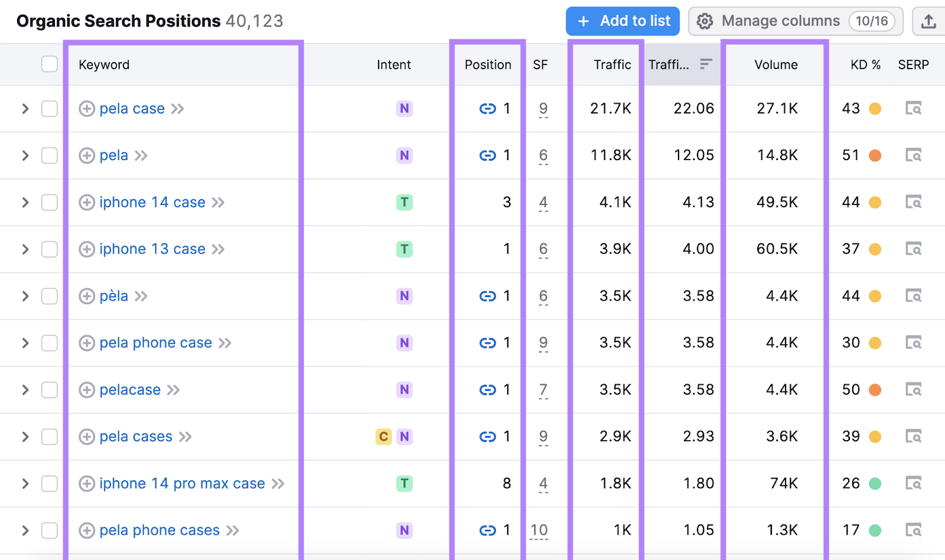This screenshot has width=945, height=560.
Task: Click the green KD dot for pela phone cases
Action: coord(875,530)
